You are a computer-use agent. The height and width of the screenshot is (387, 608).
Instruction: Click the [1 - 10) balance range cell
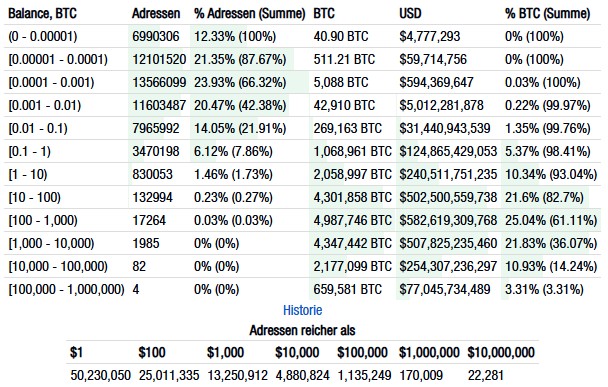28,174
